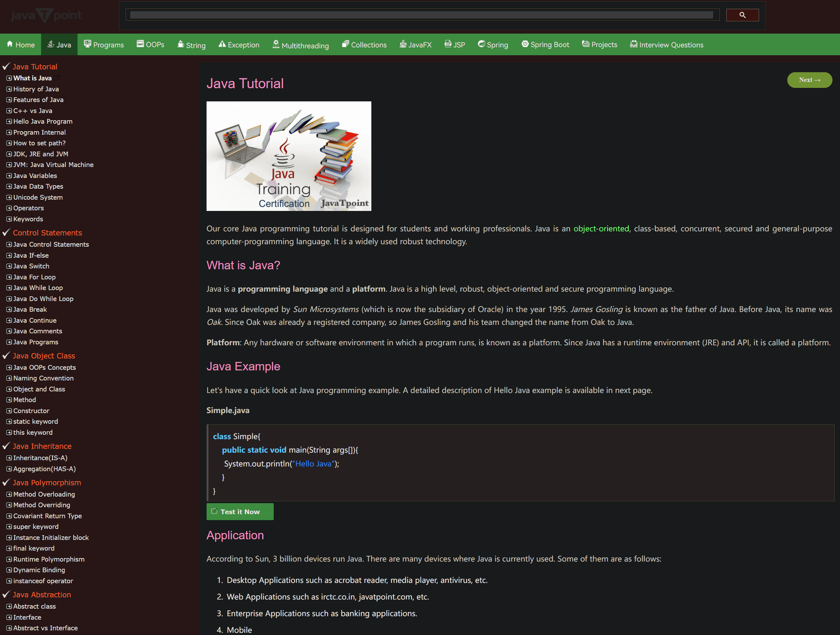Open Interview Questions from the navbar
Image resolution: width=840 pixels, height=635 pixels.
670,45
